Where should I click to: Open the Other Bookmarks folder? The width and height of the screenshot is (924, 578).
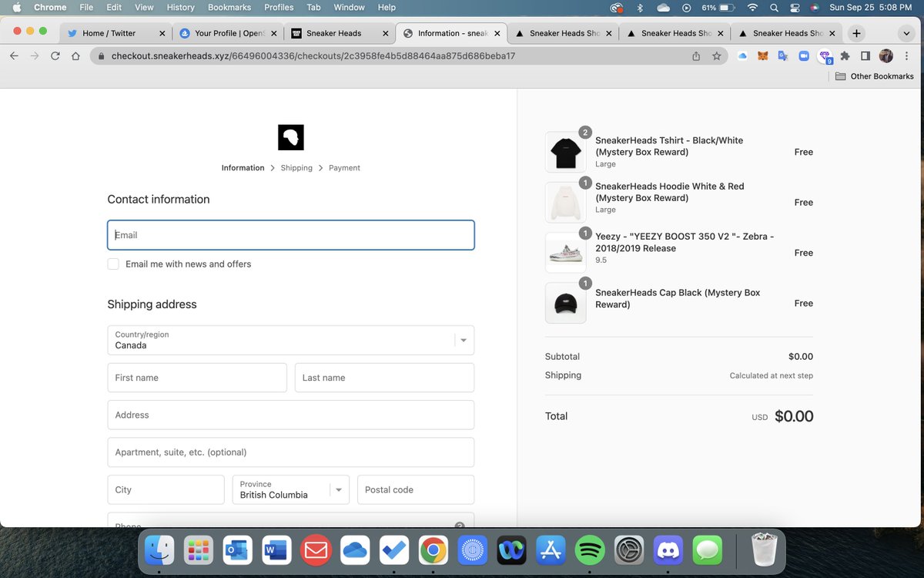874,76
